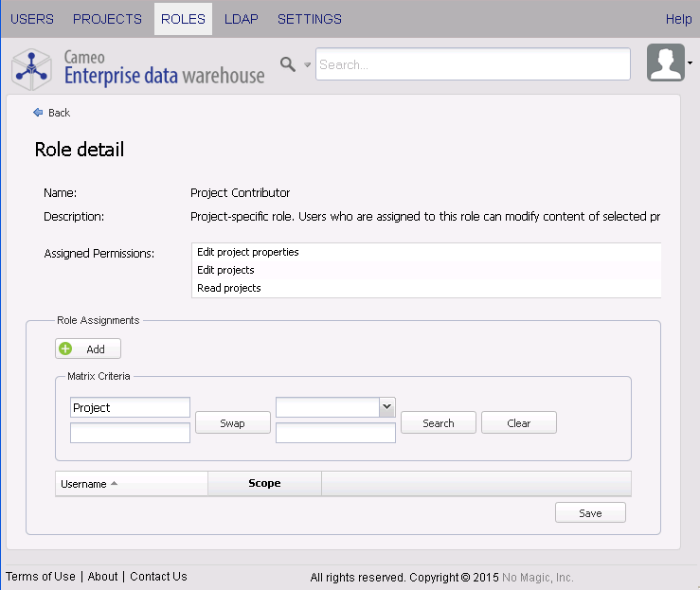This screenshot has height=590, width=700.
Task: Expand the arrow beside the user avatar
Action: coord(690,64)
